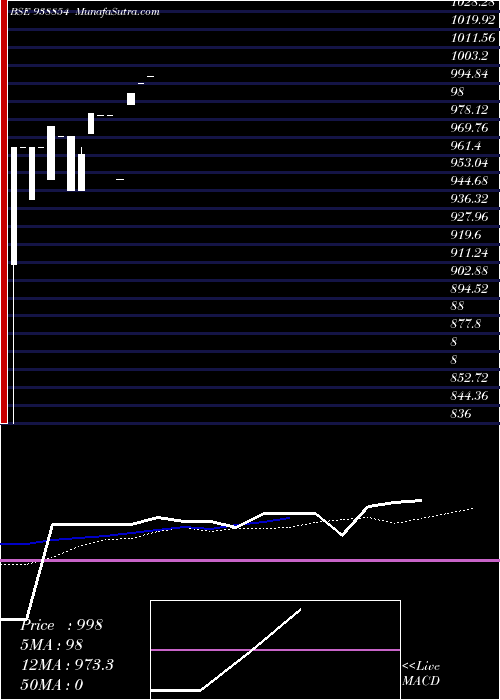This screenshot has width=500, height=700.
Task: Click the 1003.2 price axis label
Action: tap(470, 56)
